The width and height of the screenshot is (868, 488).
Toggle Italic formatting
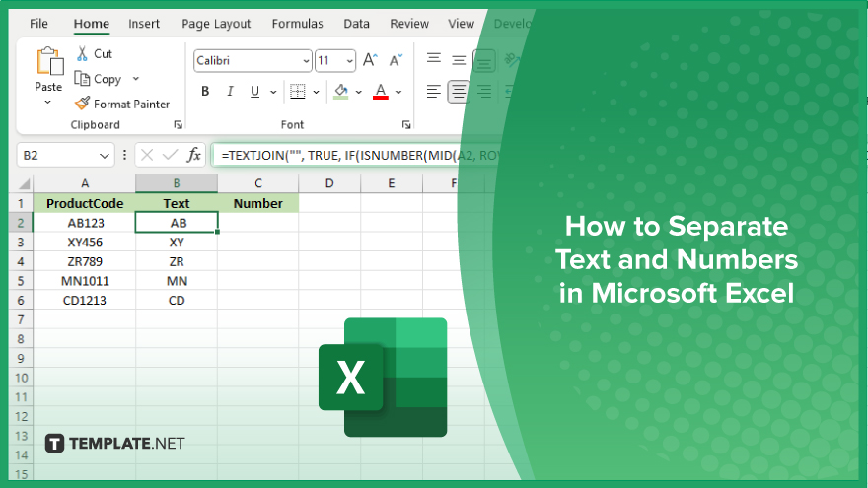click(230, 92)
